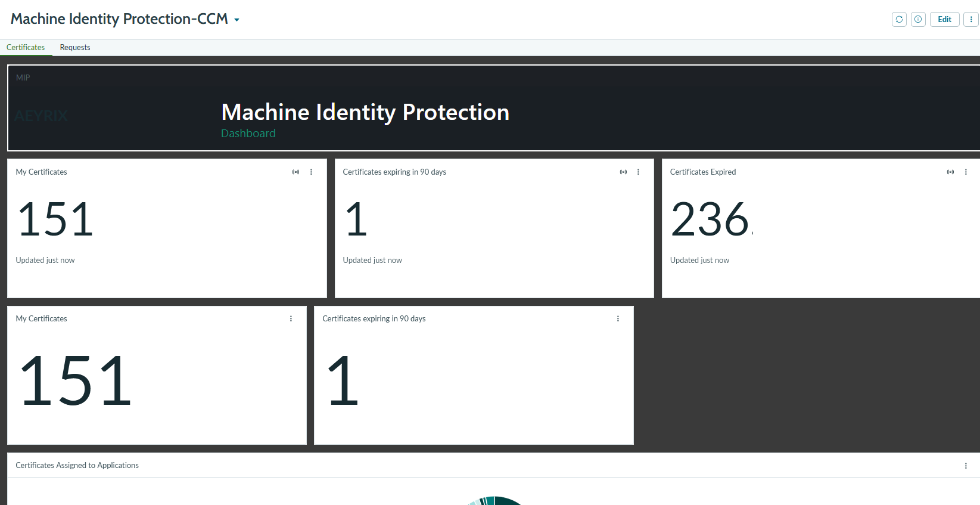Refresh the dashboard with the refresh icon

[x=899, y=19]
